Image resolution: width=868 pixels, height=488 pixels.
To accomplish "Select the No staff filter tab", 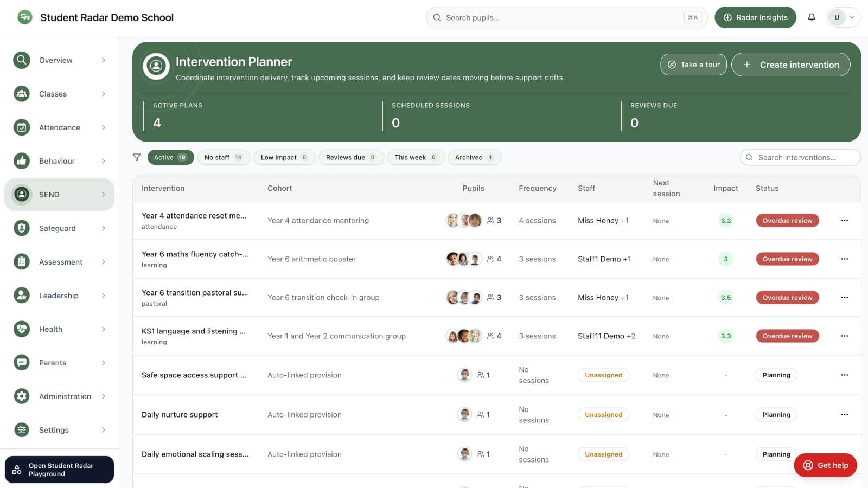I will [224, 157].
